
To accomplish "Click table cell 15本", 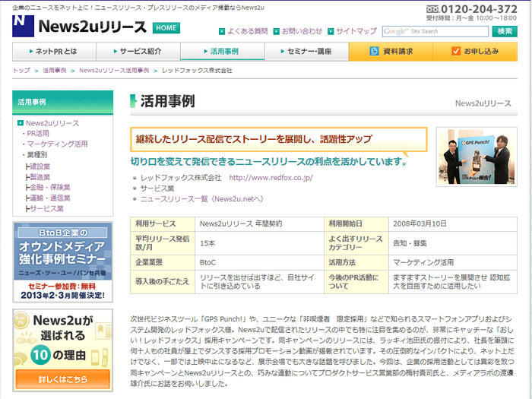I will 260,243.
